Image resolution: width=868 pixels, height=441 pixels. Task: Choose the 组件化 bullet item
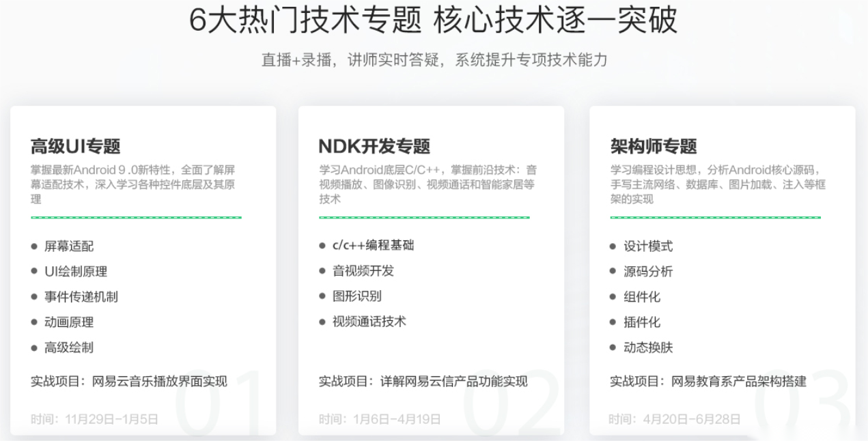(642, 297)
